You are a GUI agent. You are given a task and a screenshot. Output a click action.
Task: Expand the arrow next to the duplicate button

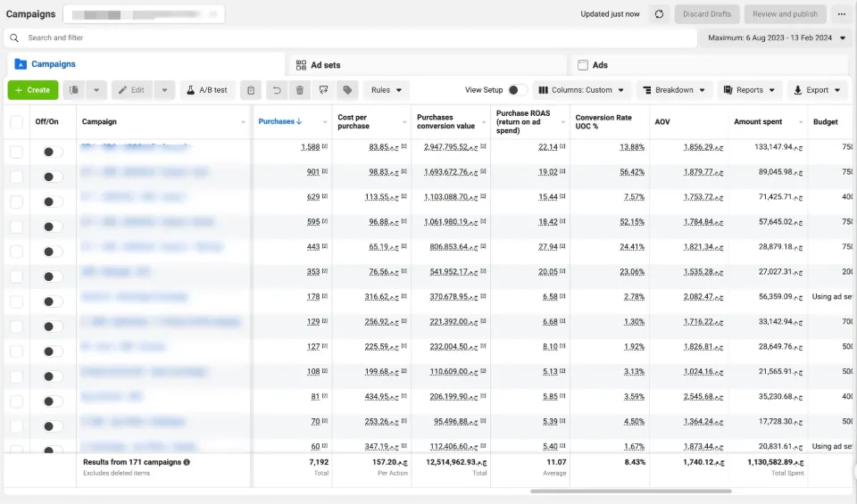click(96, 90)
